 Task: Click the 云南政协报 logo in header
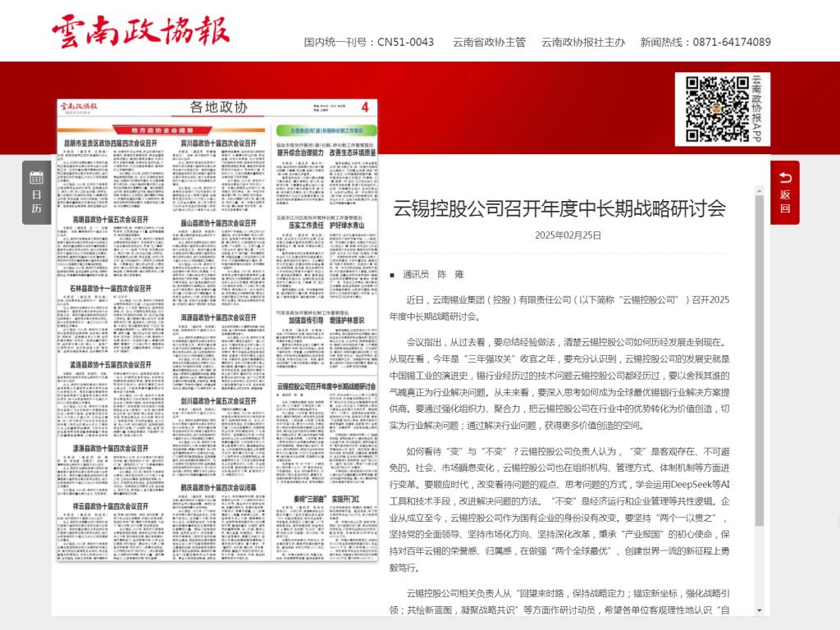click(x=140, y=31)
